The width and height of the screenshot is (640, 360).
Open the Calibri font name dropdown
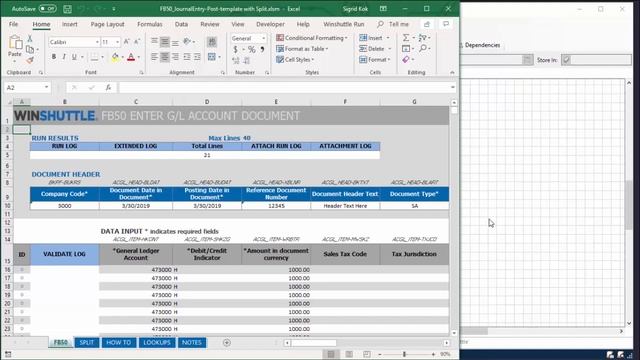pyautogui.click(x=97, y=42)
